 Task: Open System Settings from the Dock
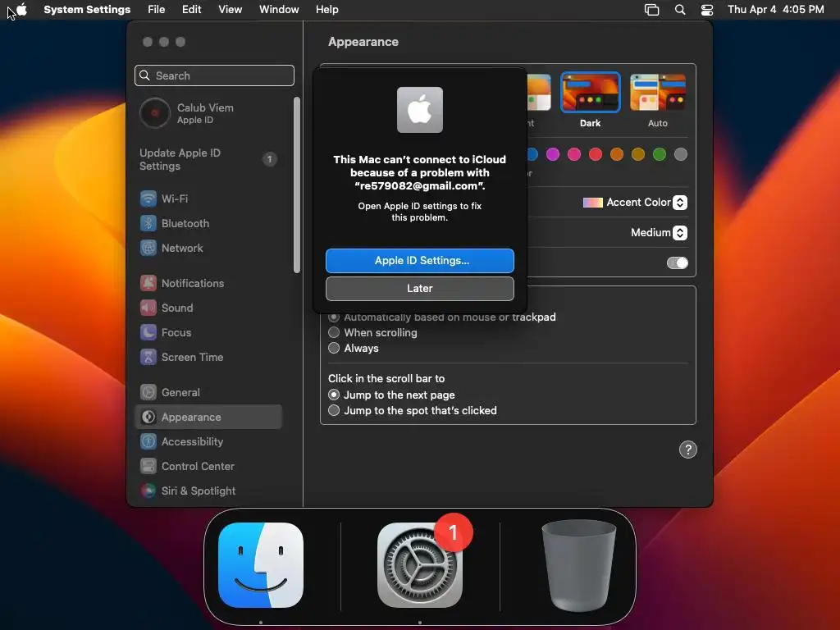pyautogui.click(x=420, y=565)
